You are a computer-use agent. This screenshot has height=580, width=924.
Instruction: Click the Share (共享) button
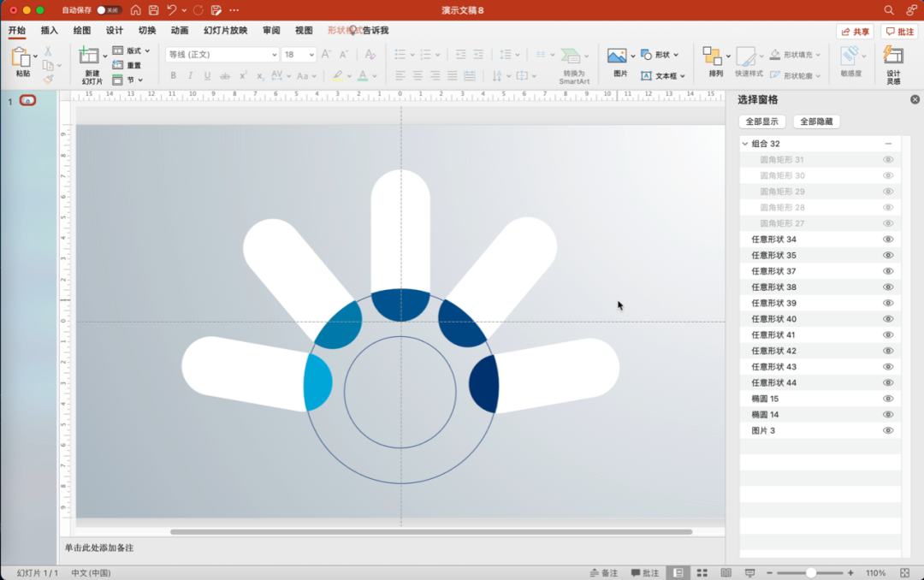pyautogui.click(x=855, y=32)
